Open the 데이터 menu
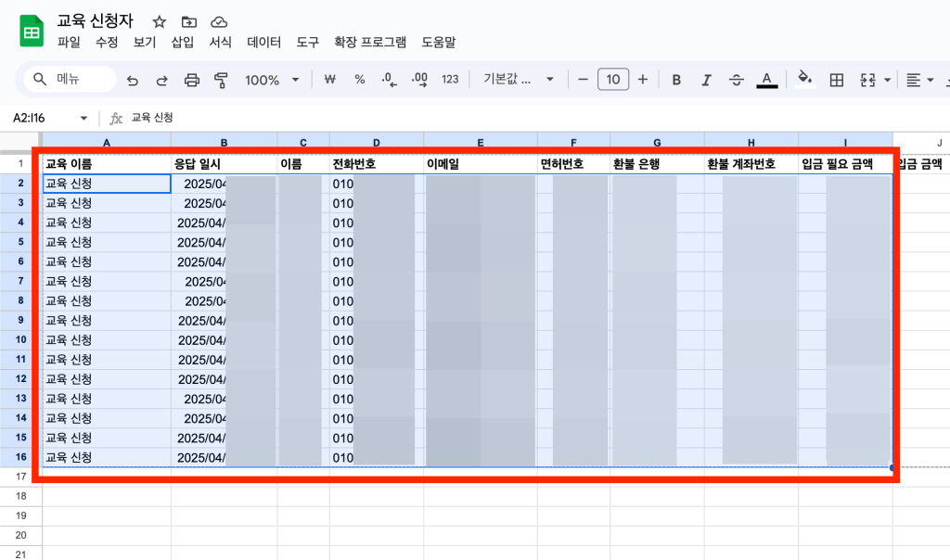 click(264, 43)
